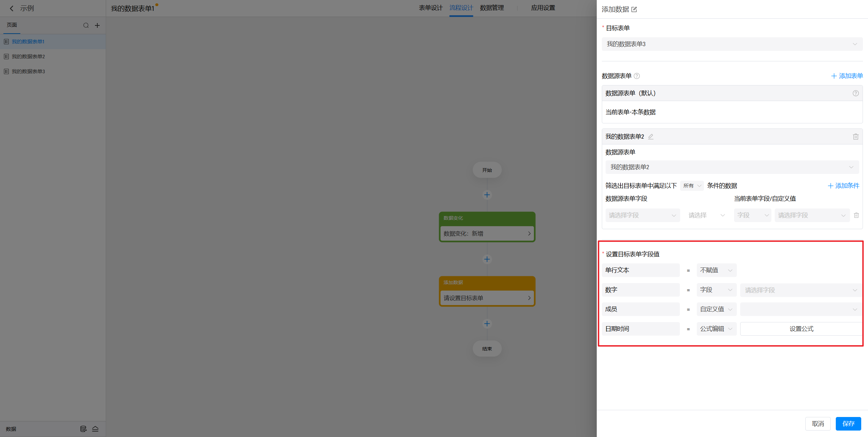Click 设置公式 button

pos(801,329)
